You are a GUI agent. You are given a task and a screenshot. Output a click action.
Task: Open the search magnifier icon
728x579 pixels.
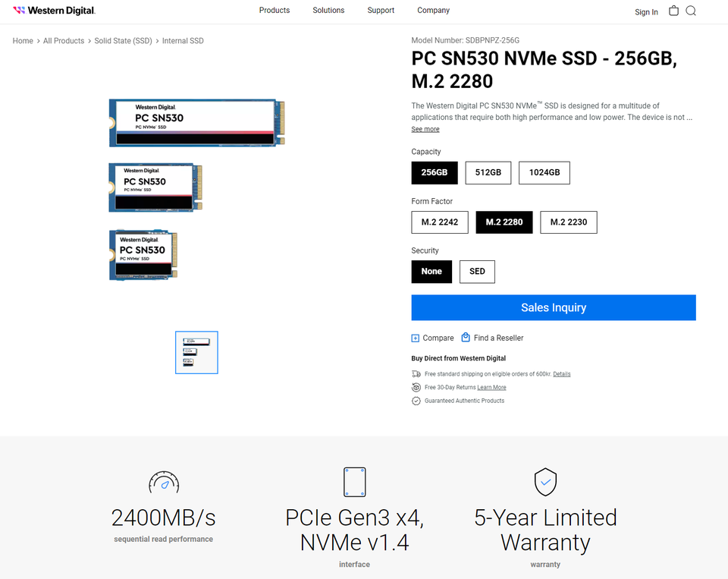[691, 11]
